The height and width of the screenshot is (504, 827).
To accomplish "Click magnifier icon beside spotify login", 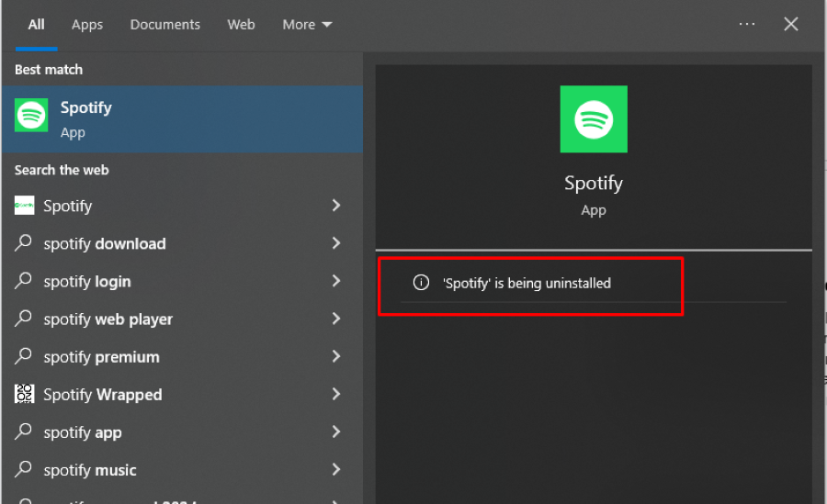I will coord(23,281).
